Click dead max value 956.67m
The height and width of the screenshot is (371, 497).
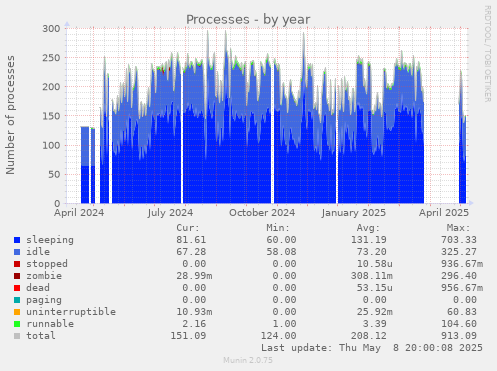coord(462,288)
